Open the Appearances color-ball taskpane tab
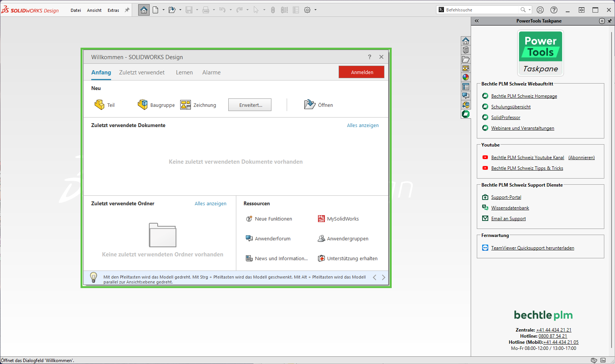 466,77
